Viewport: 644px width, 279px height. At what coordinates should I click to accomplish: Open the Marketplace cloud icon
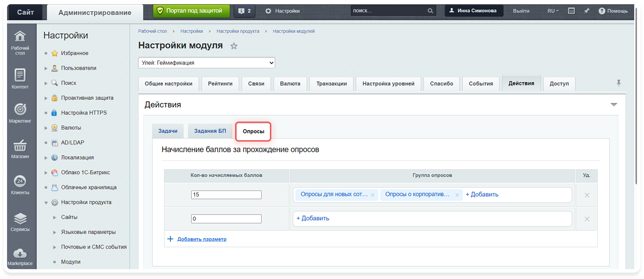point(20,253)
